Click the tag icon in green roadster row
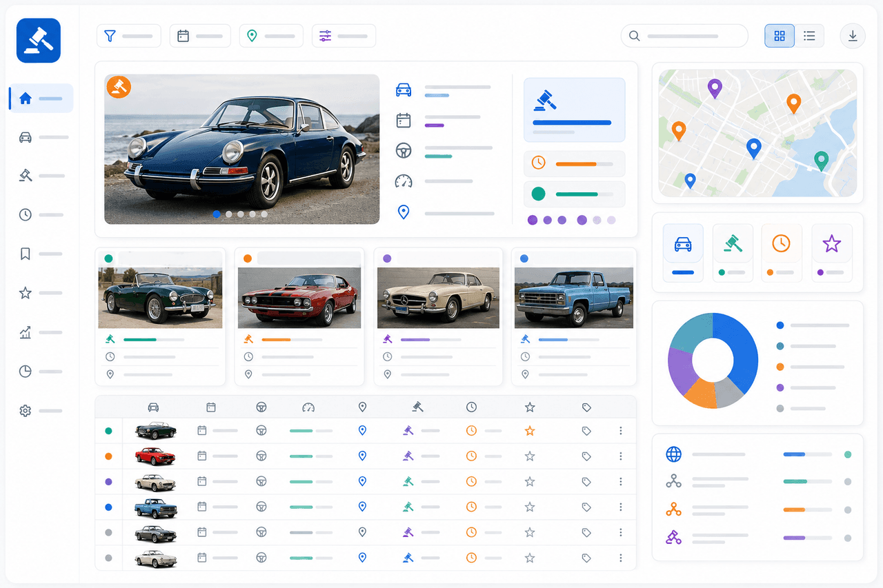The width and height of the screenshot is (883, 588). click(586, 431)
